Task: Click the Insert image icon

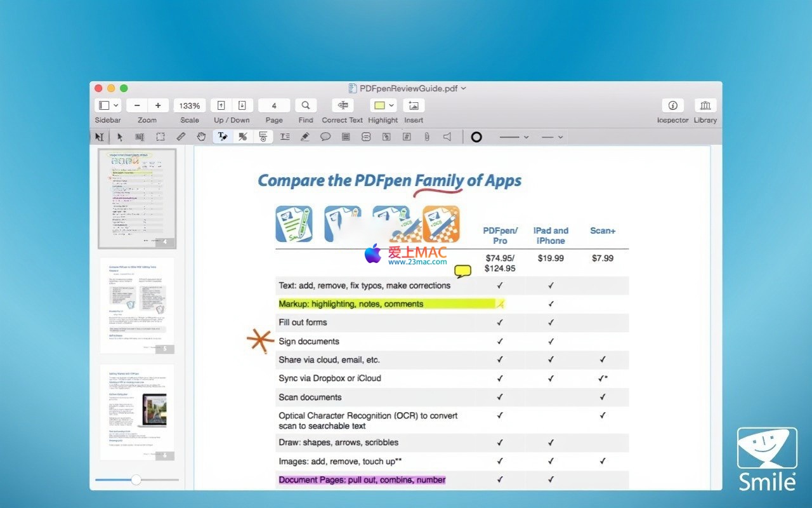Action: click(414, 105)
